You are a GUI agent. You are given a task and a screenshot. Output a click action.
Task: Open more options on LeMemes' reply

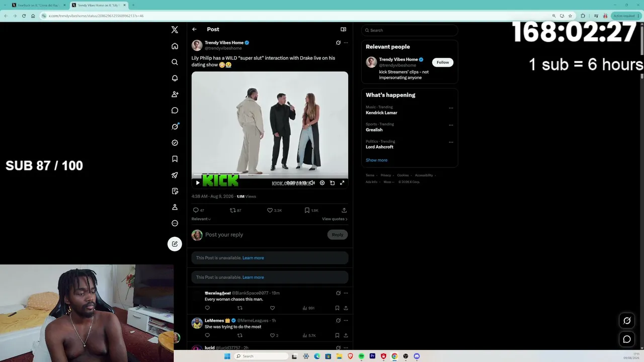coord(346,320)
